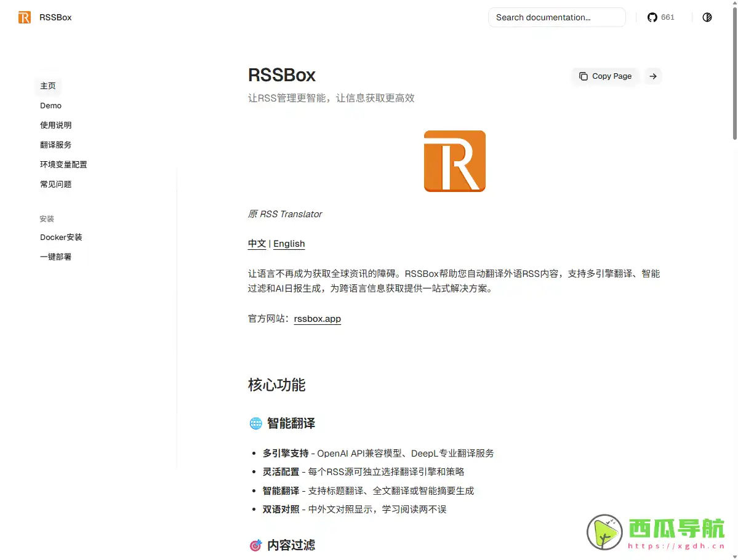738x560 pixels.
Task: Go to 环境变量配置 from the sidebar
Action: coord(63,164)
